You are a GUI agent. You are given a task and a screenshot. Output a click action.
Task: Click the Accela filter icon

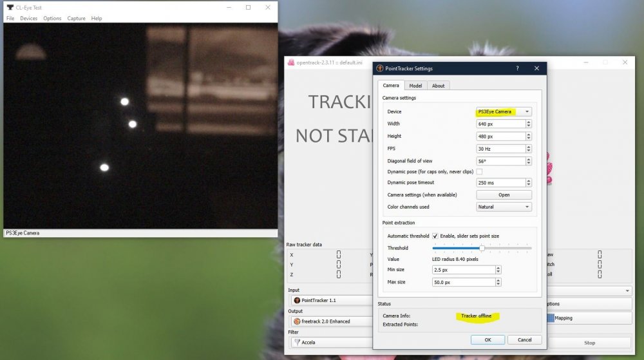pos(297,343)
